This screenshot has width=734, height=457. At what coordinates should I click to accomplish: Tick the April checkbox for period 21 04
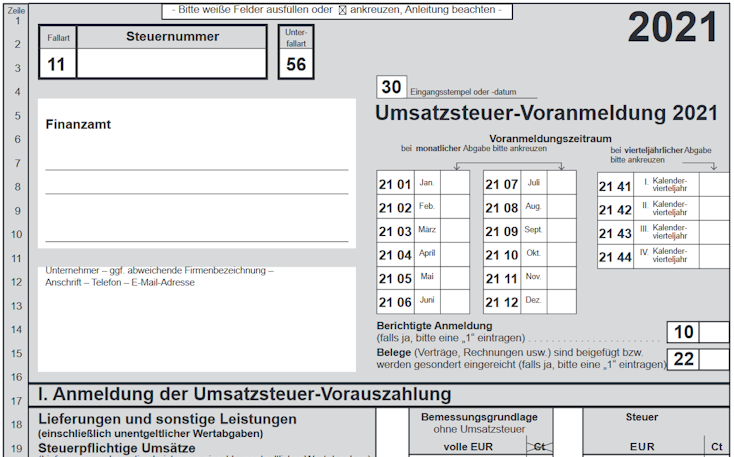[455, 254]
